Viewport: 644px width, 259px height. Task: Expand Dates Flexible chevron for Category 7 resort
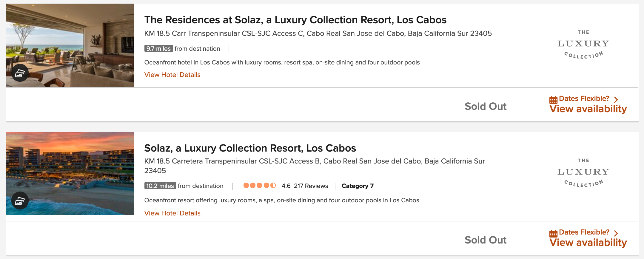[616, 233]
